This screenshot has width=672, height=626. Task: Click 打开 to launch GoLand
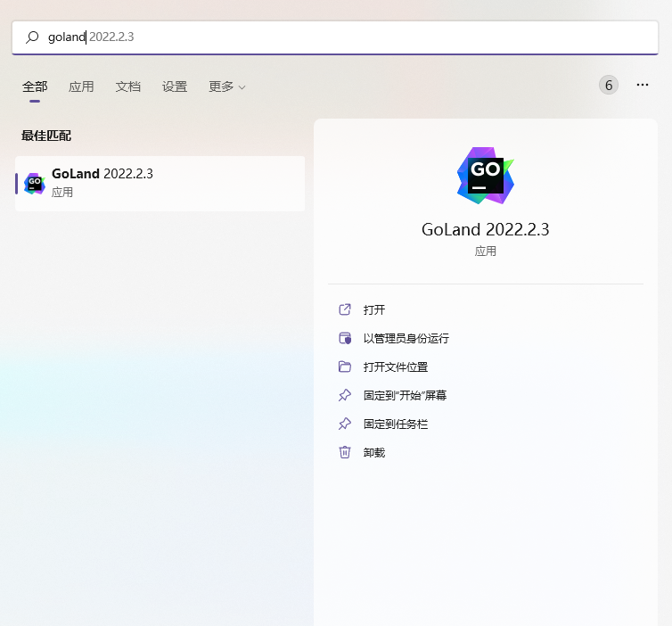point(374,309)
